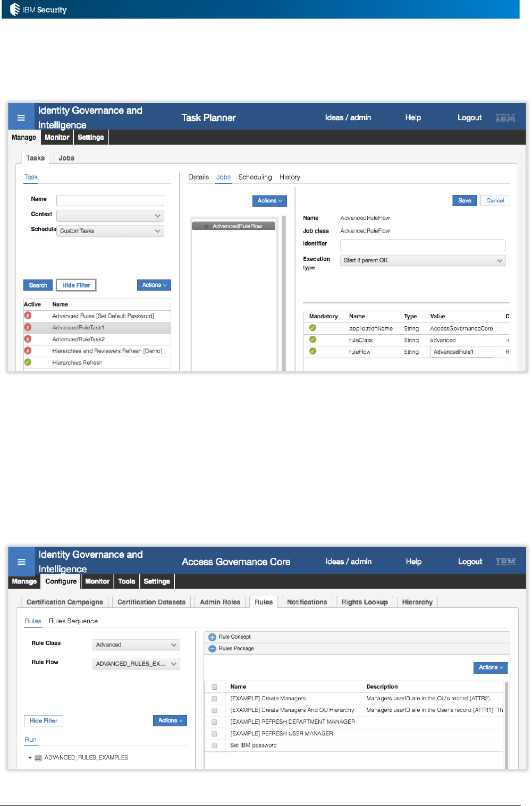The width and height of the screenshot is (532, 806).
Task: Click IBM Security logo in top banner
Action: pyautogui.click(x=38, y=10)
